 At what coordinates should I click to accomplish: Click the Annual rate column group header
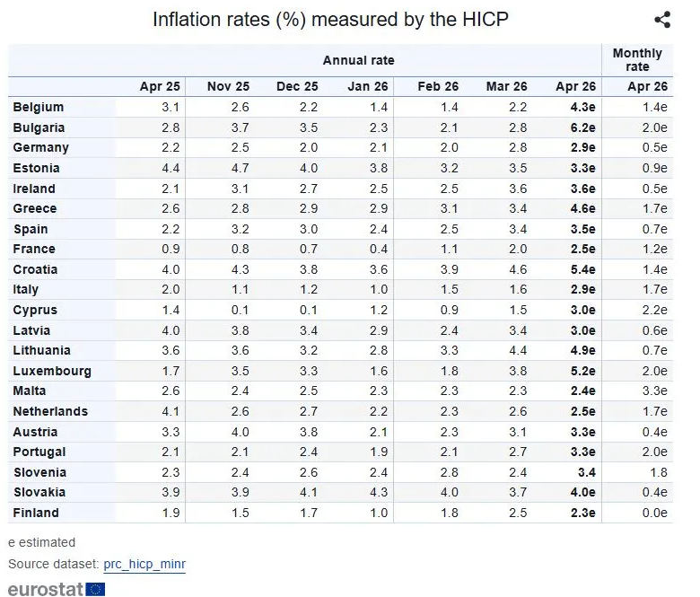click(358, 60)
